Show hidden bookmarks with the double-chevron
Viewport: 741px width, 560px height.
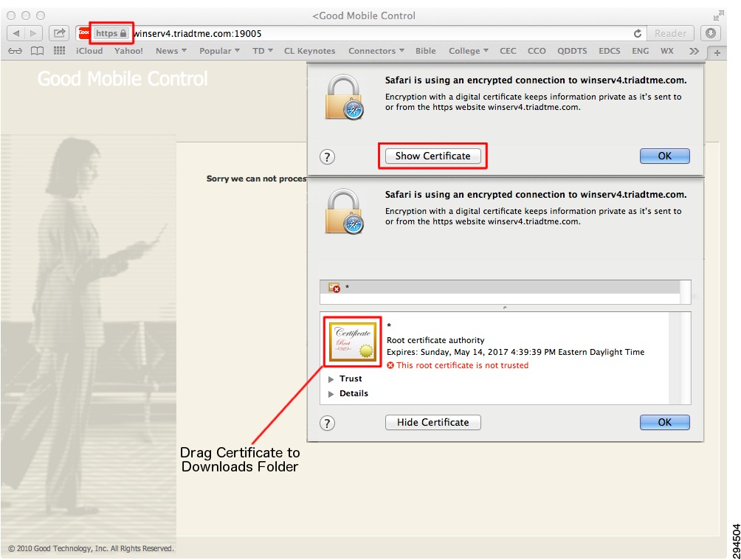(694, 51)
